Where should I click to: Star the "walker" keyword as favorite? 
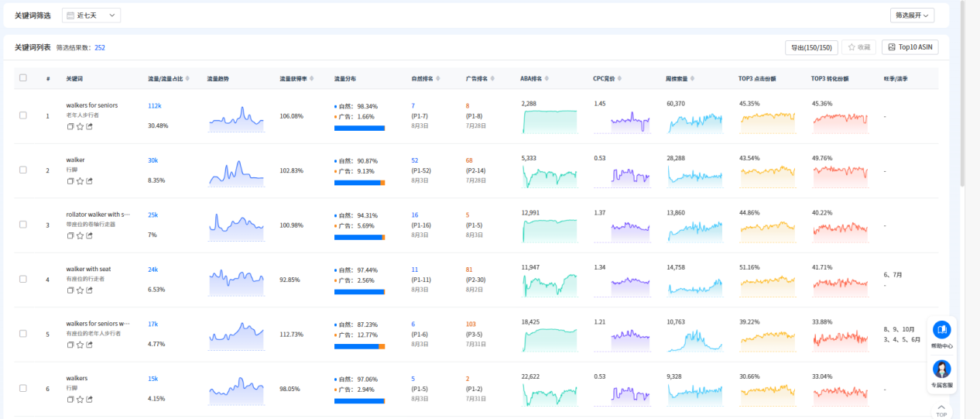(80, 180)
